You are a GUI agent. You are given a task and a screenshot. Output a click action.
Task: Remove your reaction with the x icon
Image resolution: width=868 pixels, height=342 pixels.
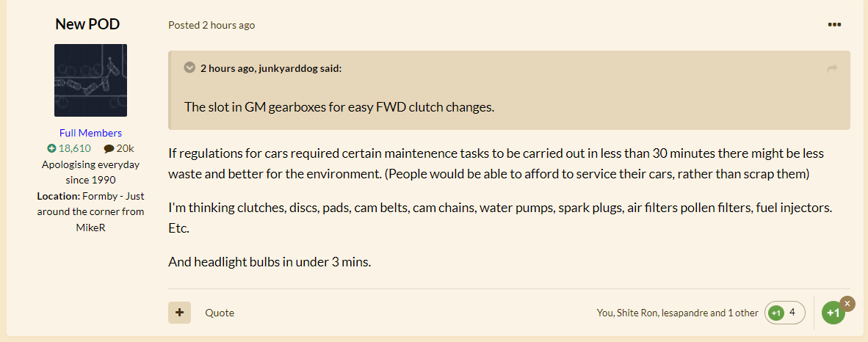(847, 303)
